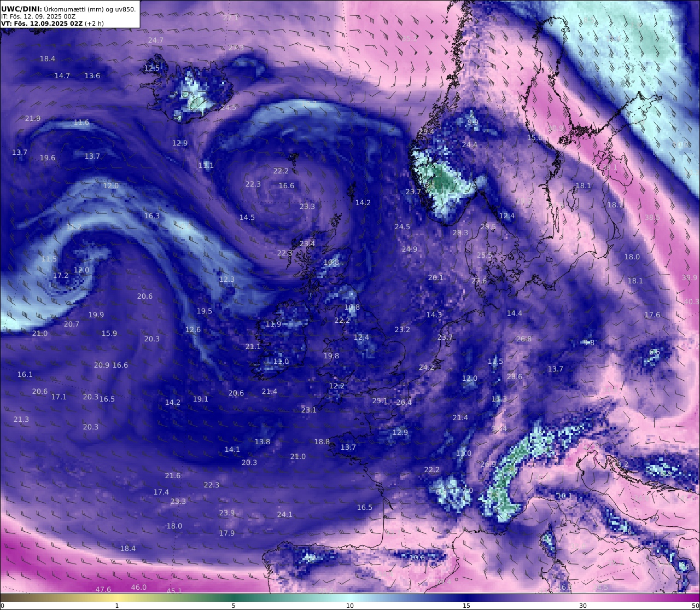The width and height of the screenshot is (700, 610).
Task: Click the 26.4 value on the map
Action: tap(404, 403)
